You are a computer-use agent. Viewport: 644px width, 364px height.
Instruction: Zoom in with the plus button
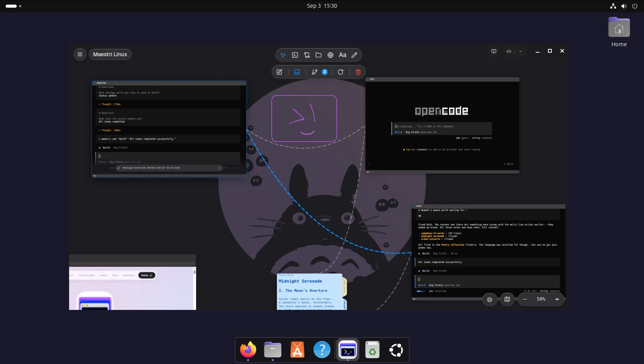click(x=557, y=299)
